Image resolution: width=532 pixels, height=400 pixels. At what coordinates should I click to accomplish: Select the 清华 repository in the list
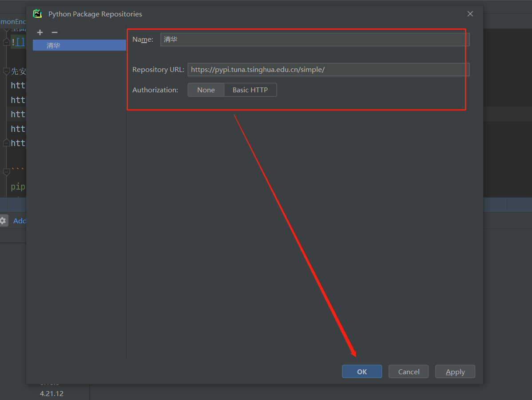79,45
